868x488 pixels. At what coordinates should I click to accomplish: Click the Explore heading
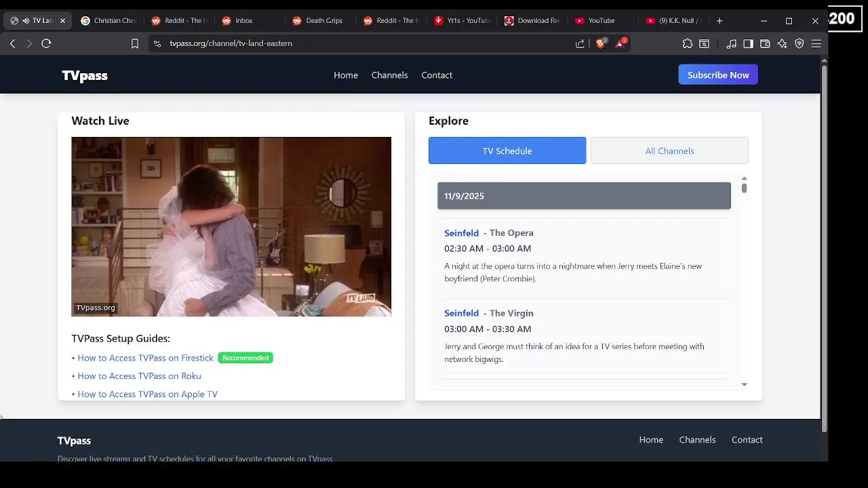click(448, 121)
